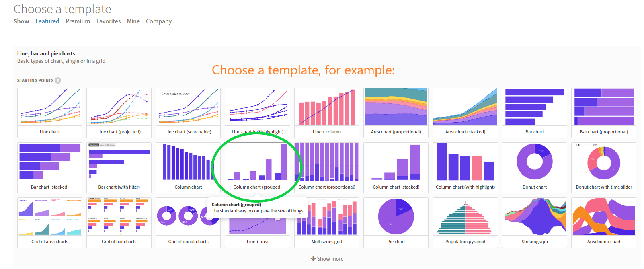Screen dimensions: 644x269
Task: Expand the template list with Show more
Action: click(327, 259)
